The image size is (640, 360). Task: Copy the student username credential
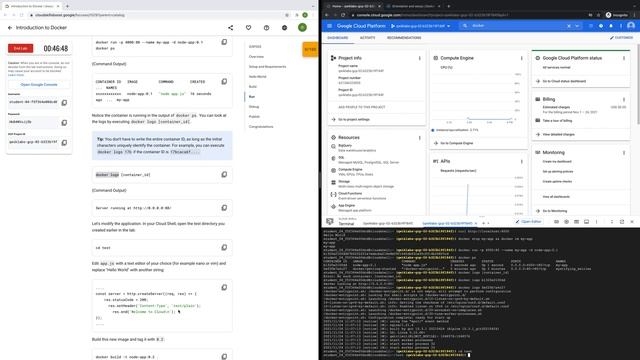point(64,102)
